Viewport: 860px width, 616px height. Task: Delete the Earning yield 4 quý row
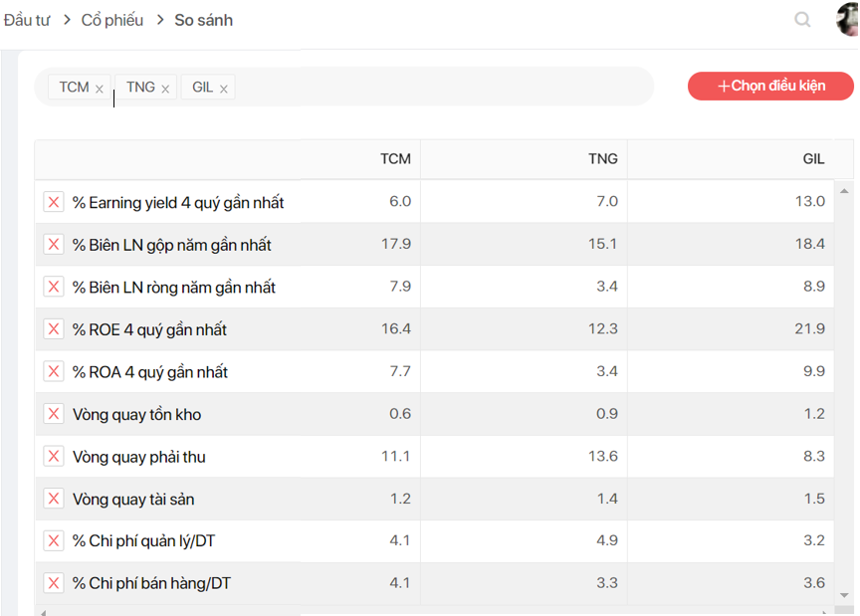click(x=54, y=202)
